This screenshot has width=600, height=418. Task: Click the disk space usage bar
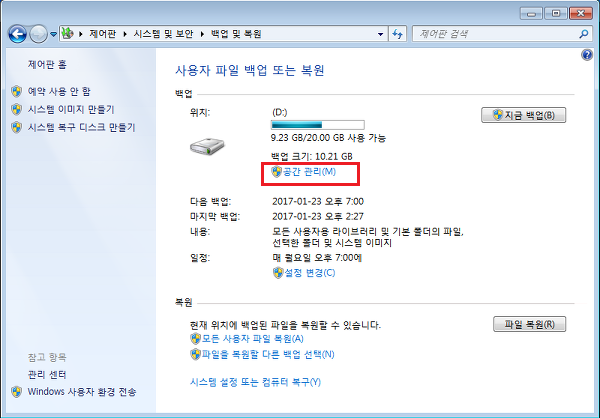317,125
